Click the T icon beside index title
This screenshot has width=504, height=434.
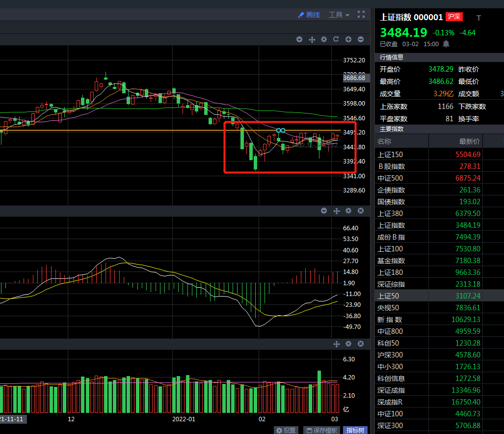click(x=478, y=18)
